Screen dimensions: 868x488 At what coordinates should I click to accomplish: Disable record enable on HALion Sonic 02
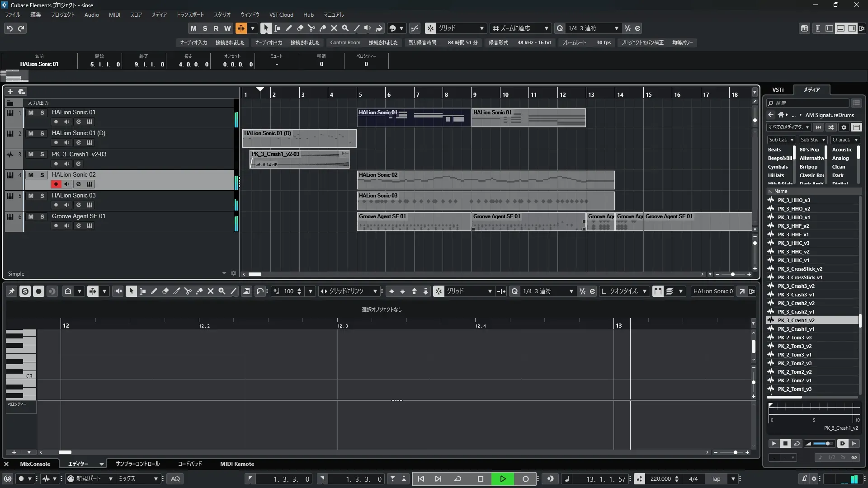56,184
